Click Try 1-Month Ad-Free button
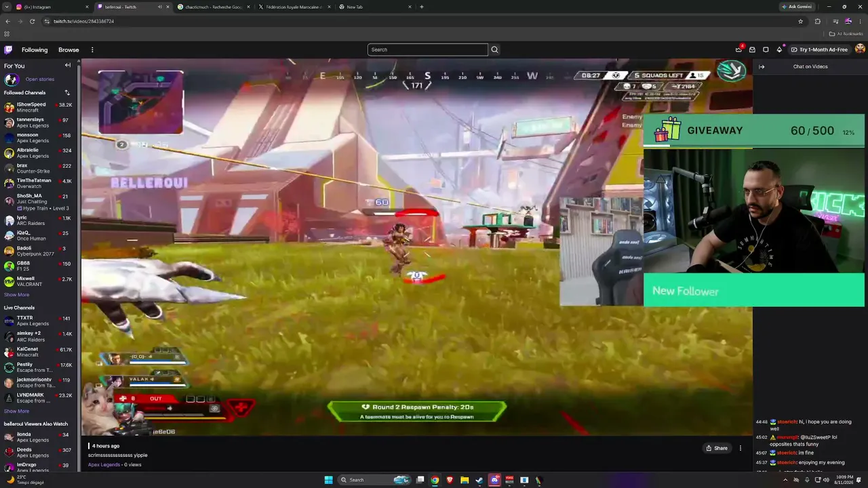Image resolution: width=868 pixels, height=488 pixels. (x=819, y=49)
